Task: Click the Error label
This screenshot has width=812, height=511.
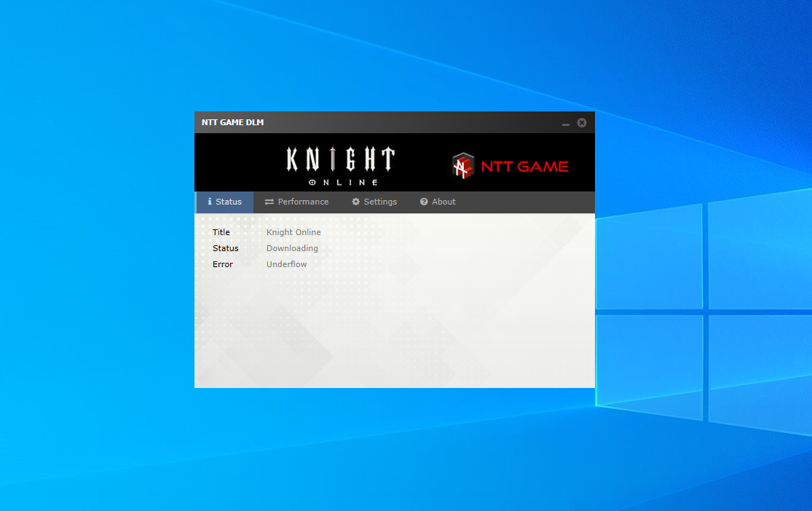Action: click(223, 264)
